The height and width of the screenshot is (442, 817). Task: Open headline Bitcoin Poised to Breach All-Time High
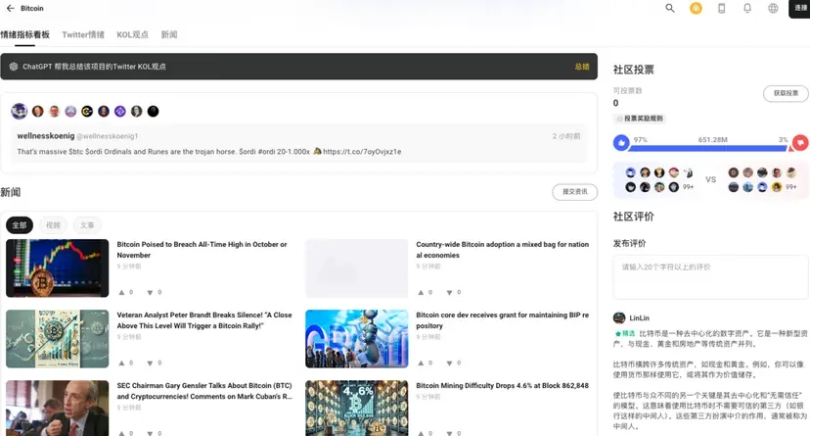[x=202, y=250]
